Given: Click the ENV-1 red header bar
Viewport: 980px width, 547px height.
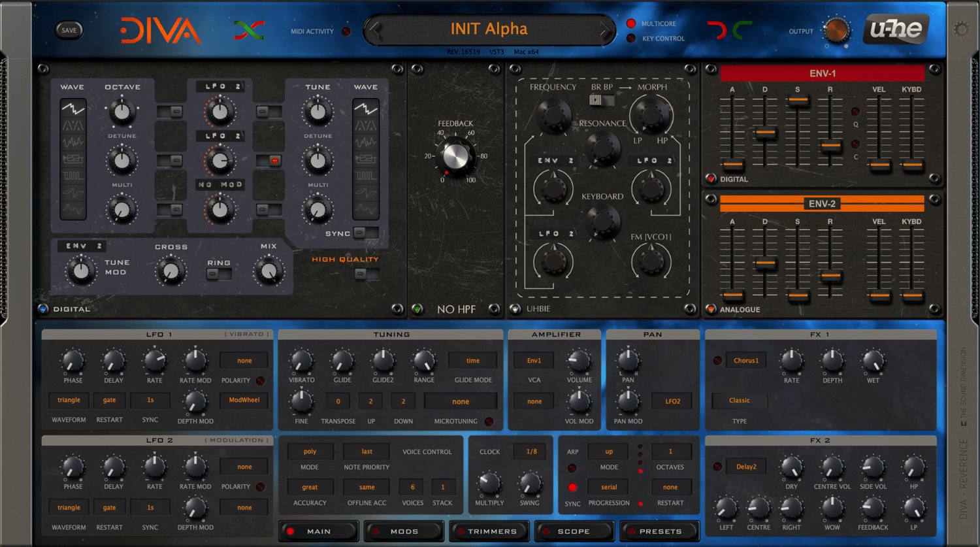Looking at the screenshot, I should 823,73.
